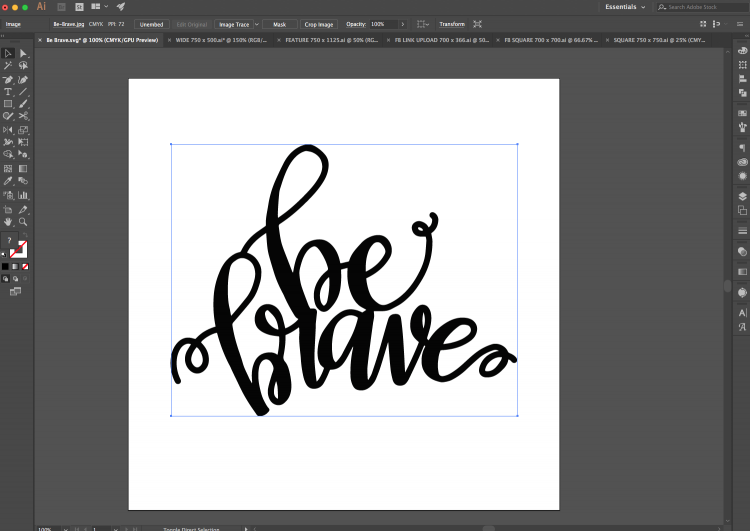This screenshot has width=750, height=531.
Task: Select the Slice tool
Action: tap(23, 210)
